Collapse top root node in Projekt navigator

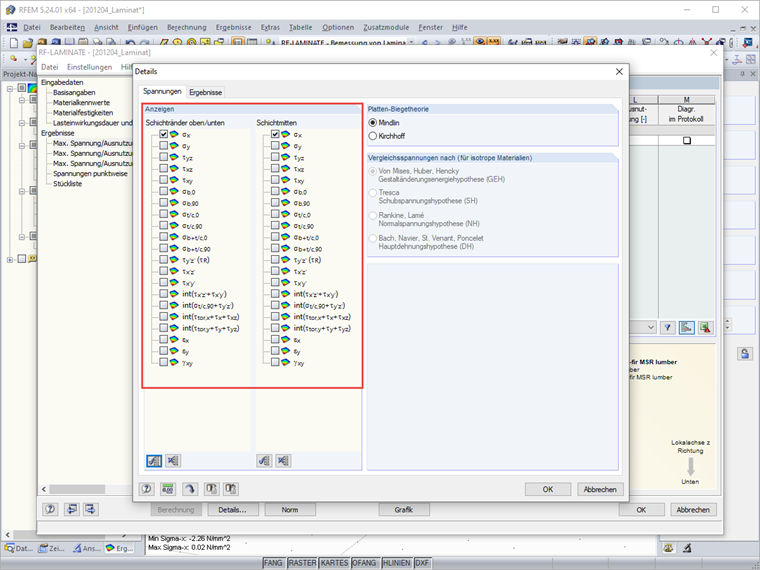(10, 88)
